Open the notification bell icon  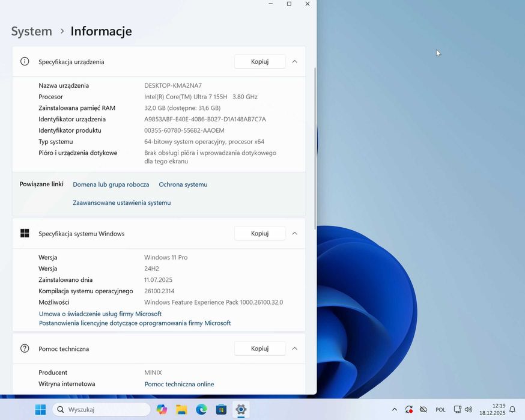pyautogui.click(x=512, y=409)
